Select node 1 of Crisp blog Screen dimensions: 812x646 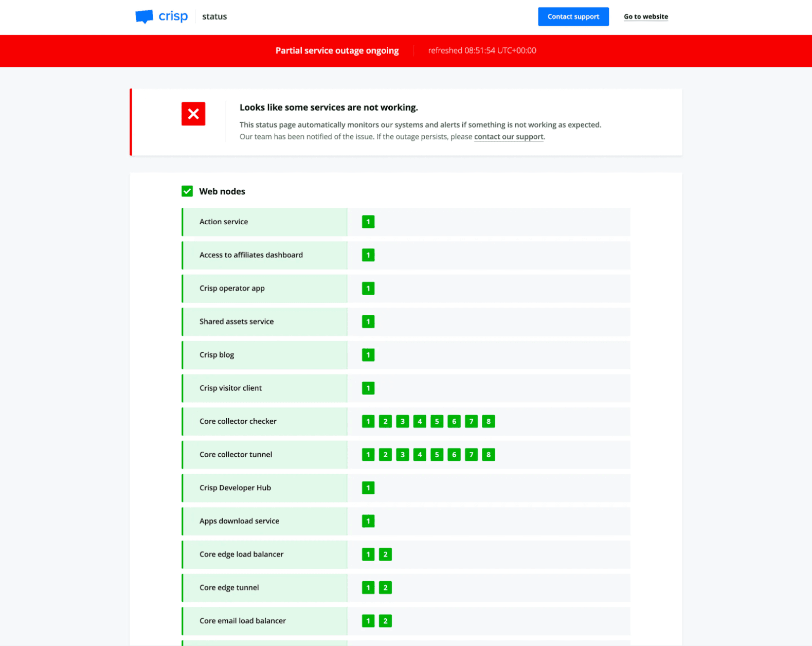click(368, 355)
